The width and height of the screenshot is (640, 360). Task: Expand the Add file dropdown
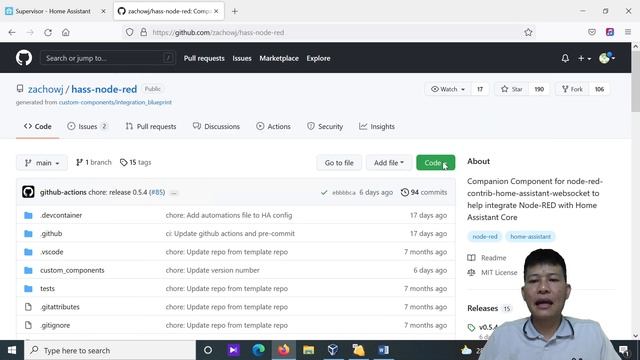pos(389,163)
